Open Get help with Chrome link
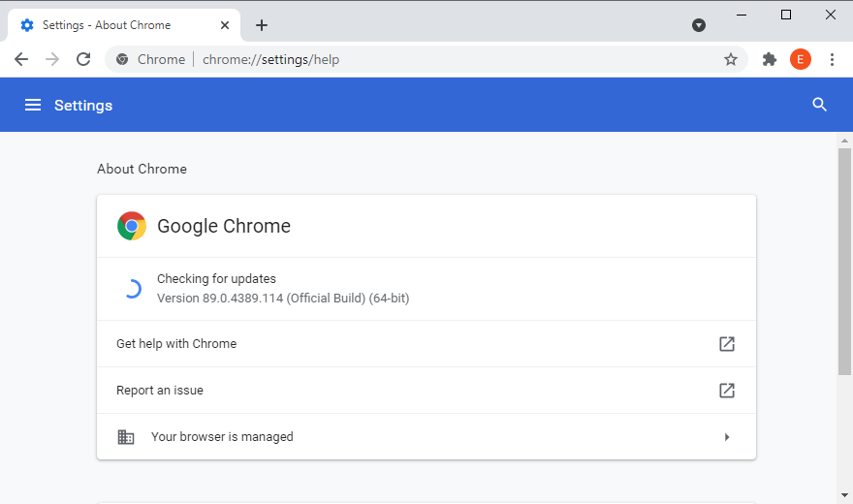This screenshot has width=853, height=504. coord(176,344)
